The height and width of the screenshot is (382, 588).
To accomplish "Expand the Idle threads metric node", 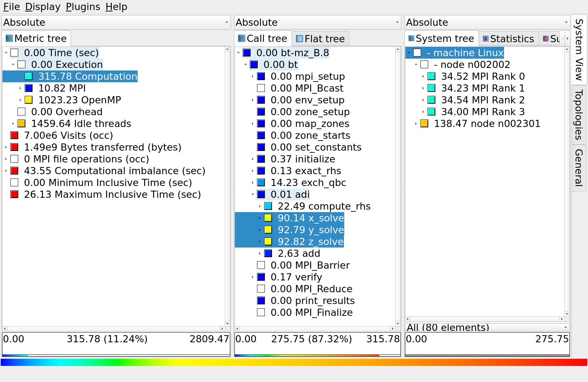I will [13, 123].
